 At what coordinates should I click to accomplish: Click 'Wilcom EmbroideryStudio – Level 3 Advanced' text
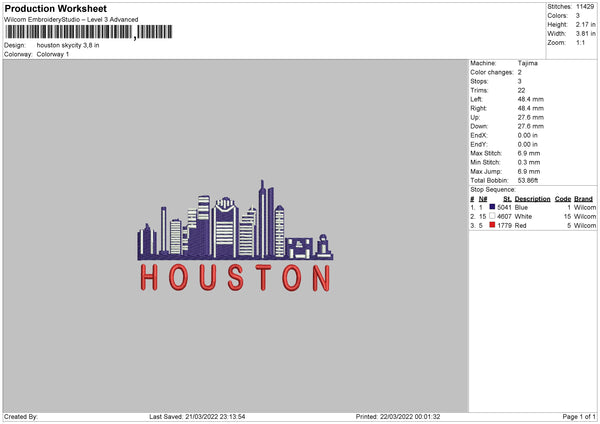coord(71,20)
